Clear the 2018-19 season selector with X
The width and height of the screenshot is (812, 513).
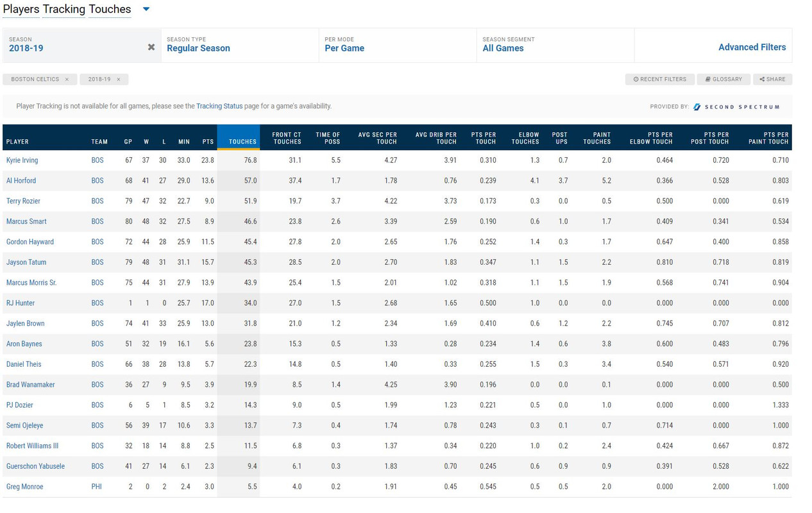151,47
